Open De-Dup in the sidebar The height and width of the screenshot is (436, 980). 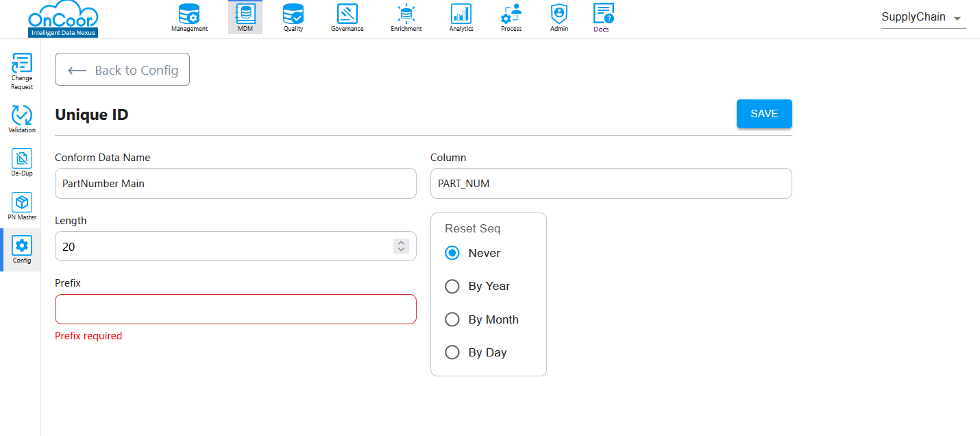tap(22, 162)
